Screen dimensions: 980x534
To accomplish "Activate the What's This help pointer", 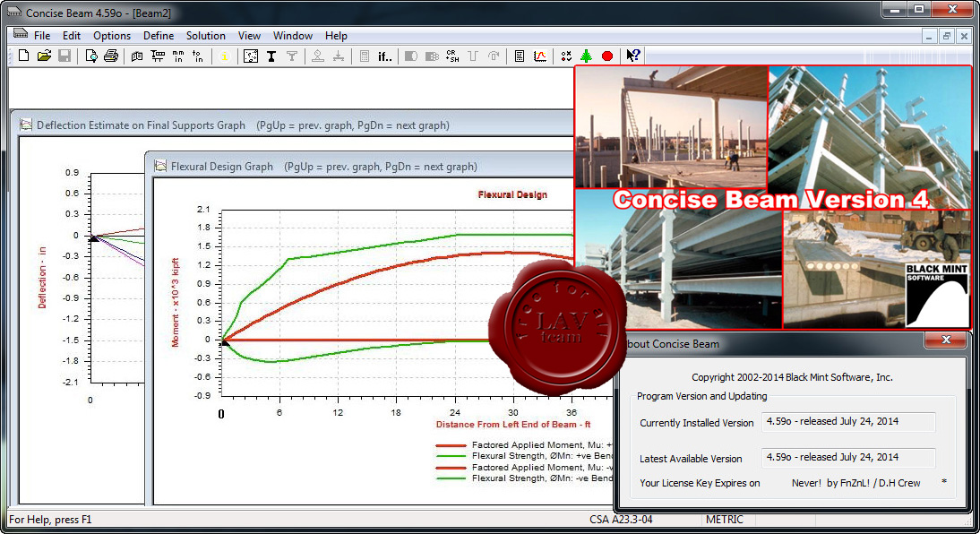I will (633, 56).
